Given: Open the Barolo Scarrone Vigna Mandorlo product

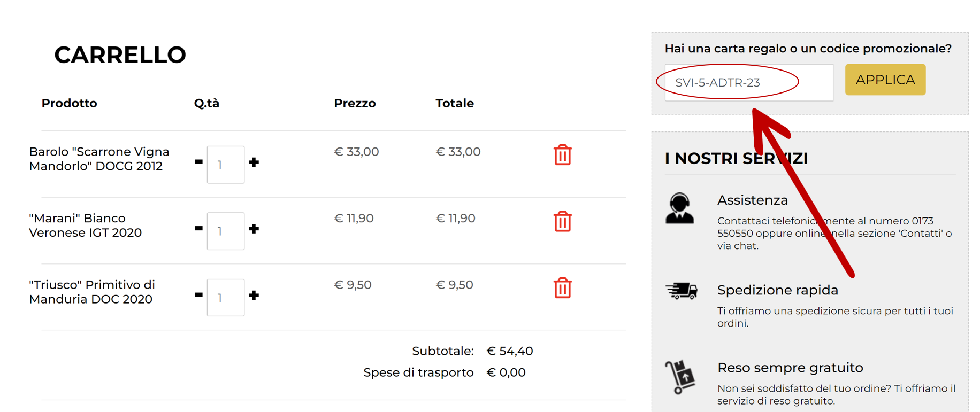Looking at the screenshot, I should 99,159.
